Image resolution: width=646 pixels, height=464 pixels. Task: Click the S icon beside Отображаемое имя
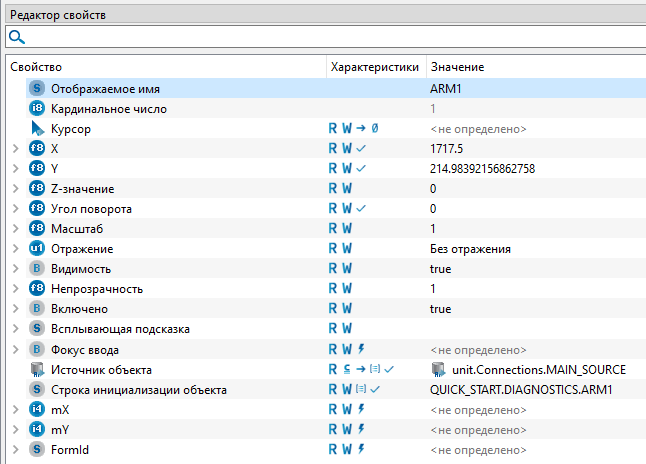coord(37,89)
